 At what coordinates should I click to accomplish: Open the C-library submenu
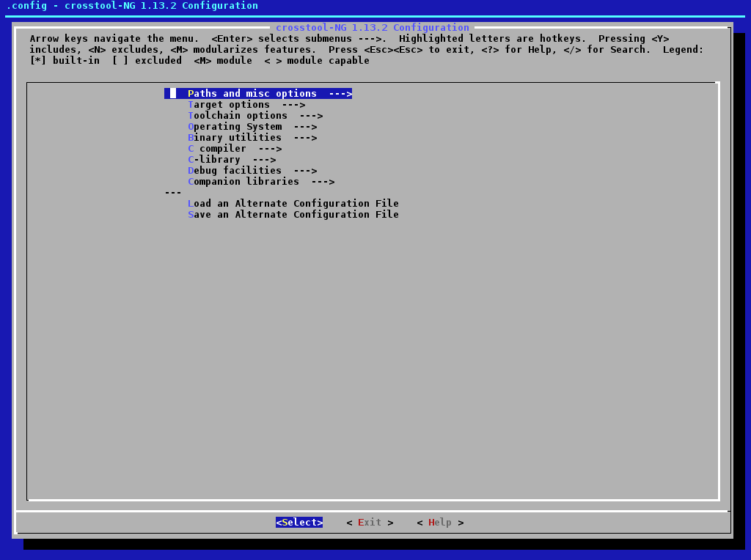232,159
